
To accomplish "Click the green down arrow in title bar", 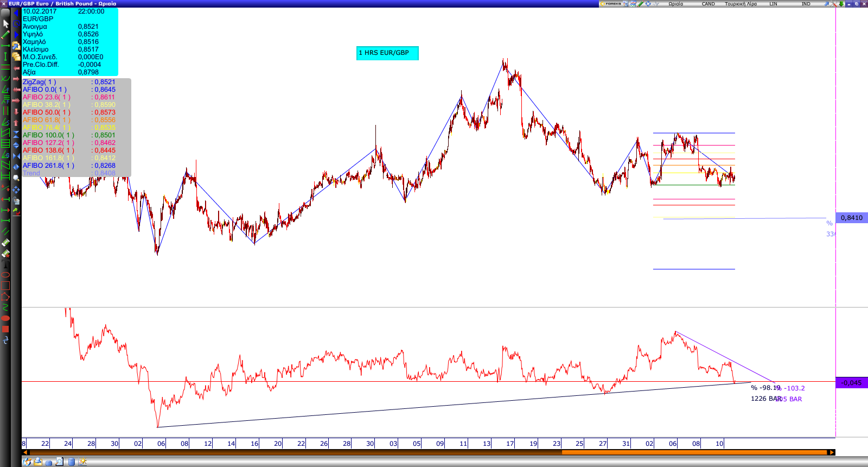I will [841, 4].
